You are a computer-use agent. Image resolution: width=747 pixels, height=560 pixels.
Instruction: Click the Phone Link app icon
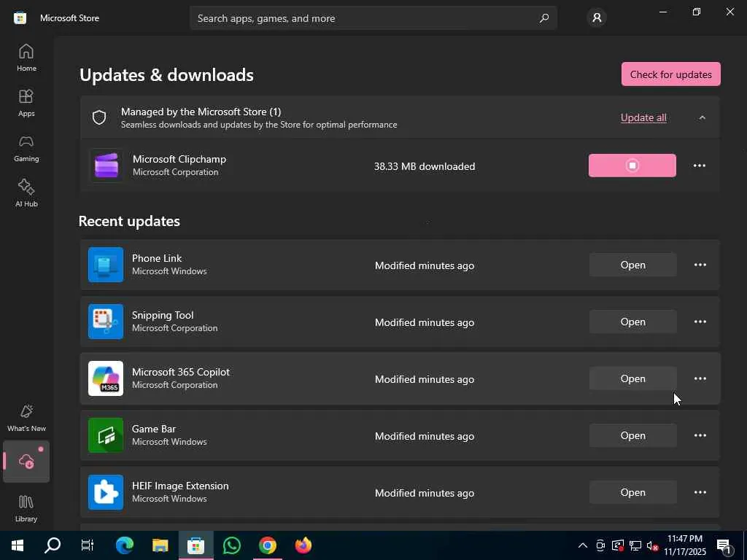[106, 265]
